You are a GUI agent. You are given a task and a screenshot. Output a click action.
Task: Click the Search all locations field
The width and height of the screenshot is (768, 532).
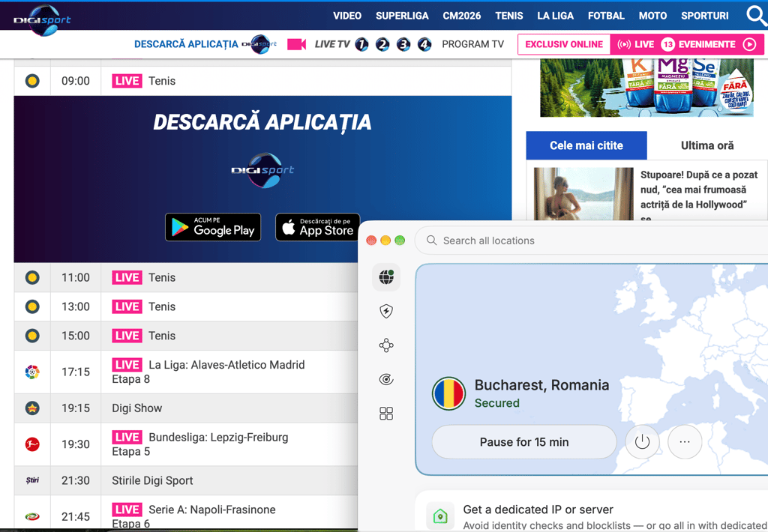coord(591,241)
